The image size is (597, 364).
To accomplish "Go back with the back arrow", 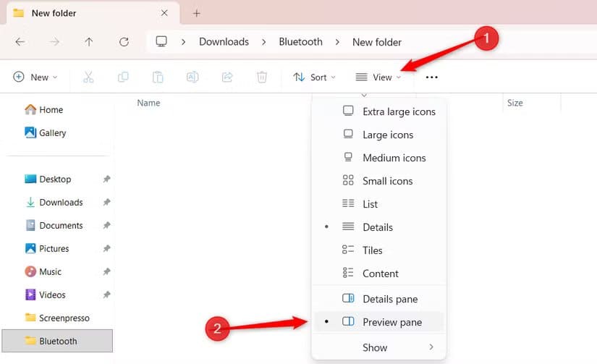I will 20,41.
